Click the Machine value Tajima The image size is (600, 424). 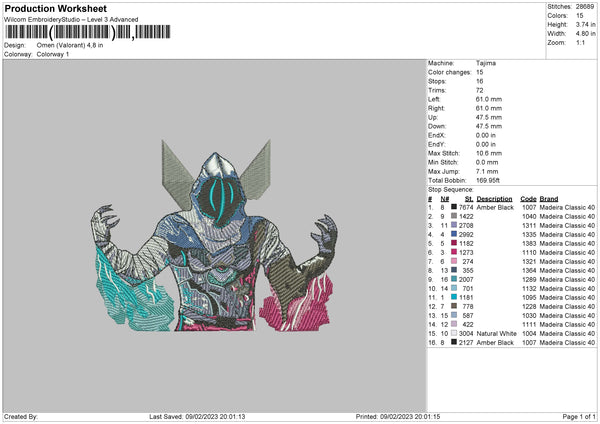point(487,63)
